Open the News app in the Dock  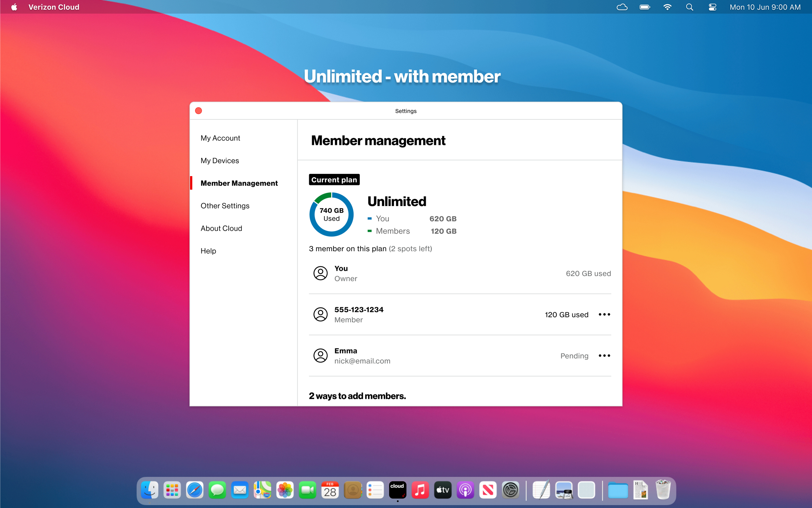coord(488,490)
